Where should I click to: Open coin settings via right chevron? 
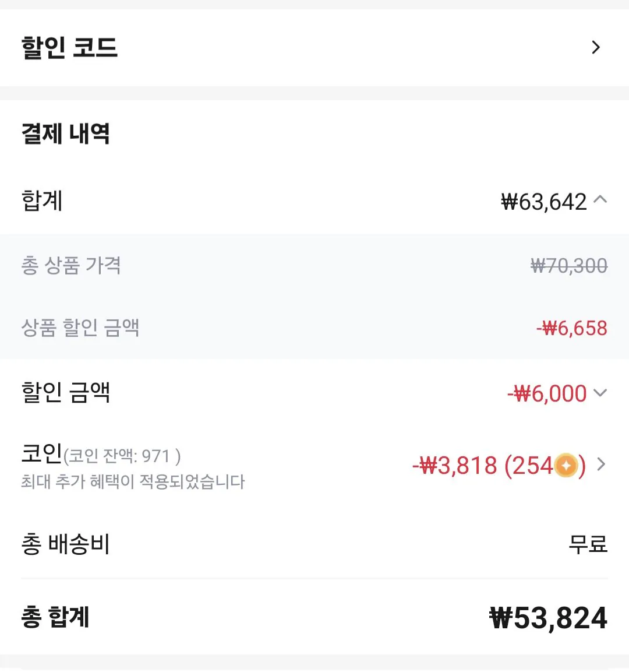[x=601, y=465]
